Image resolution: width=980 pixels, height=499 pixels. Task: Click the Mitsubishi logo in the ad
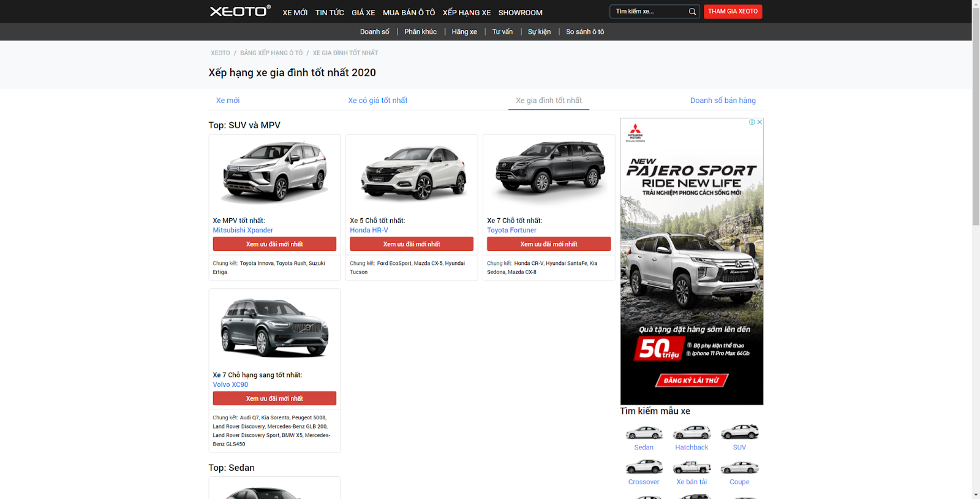pyautogui.click(x=635, y=132)
